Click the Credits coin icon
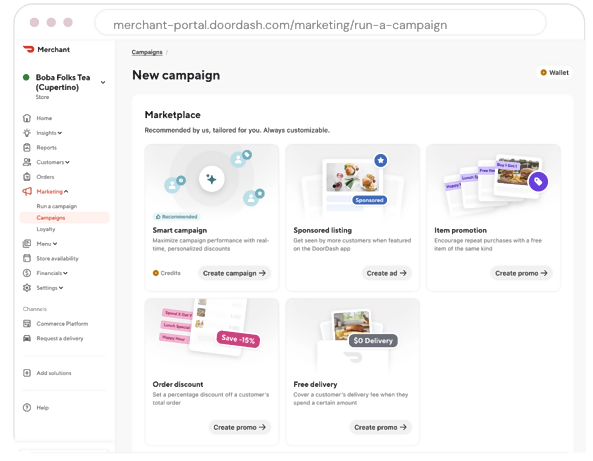Image resolution: width=593 pixels, height=461 pixels. (x=155, y=273)
